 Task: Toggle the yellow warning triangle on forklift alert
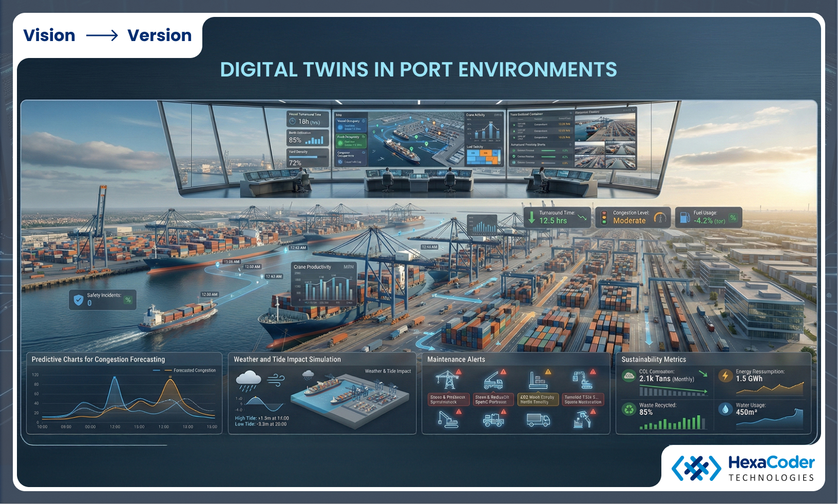[x=548, y=372]
